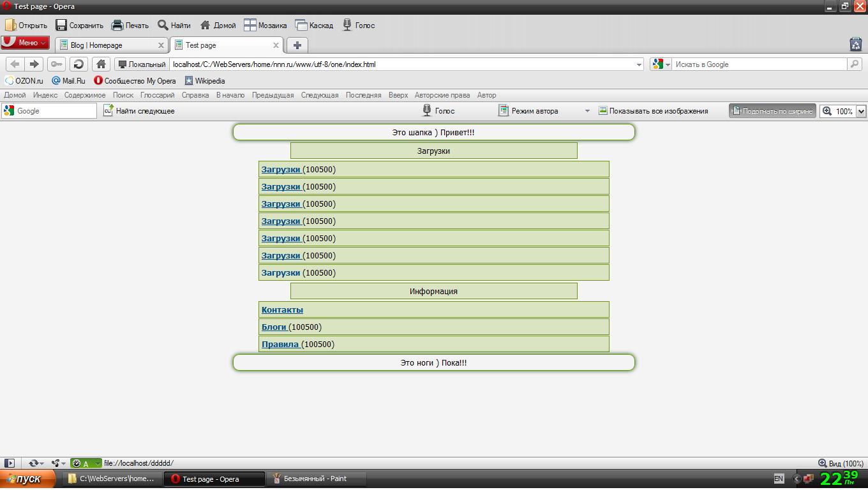Screen dimensions: 868x490
Task: Click the Искать в Google search field
Action: pyautogui.click(x=758, y=64)
